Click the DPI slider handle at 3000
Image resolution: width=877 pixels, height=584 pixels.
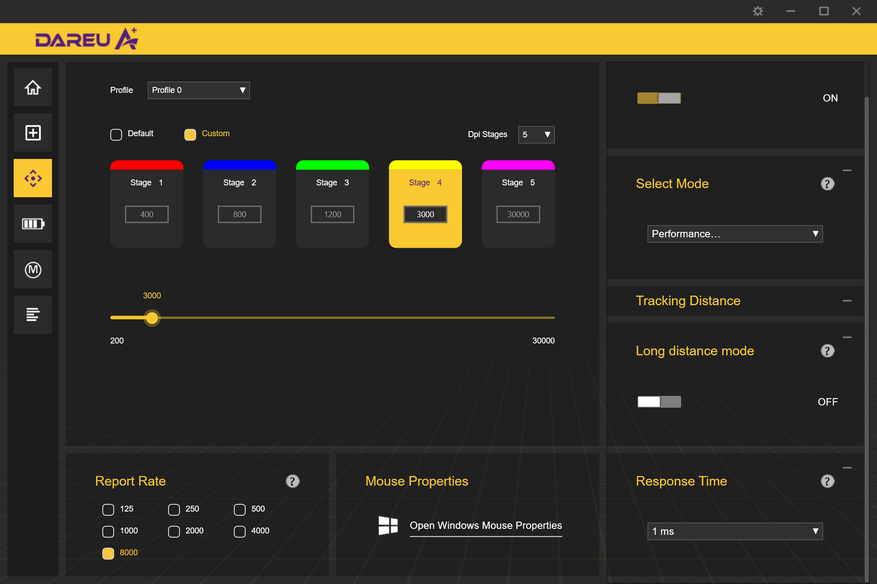(x=152, y=318)
